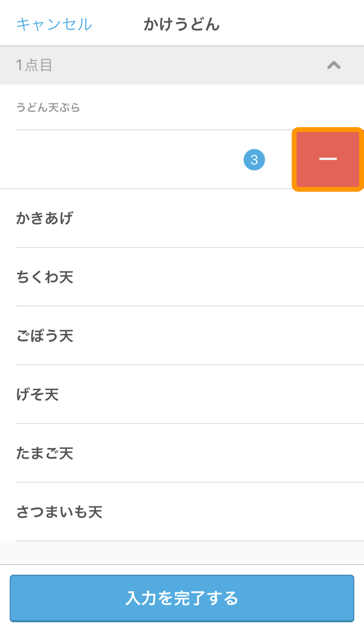364x631 pixels.
Task: Select かきあげ from the tempura list
Action: (45, 218)
